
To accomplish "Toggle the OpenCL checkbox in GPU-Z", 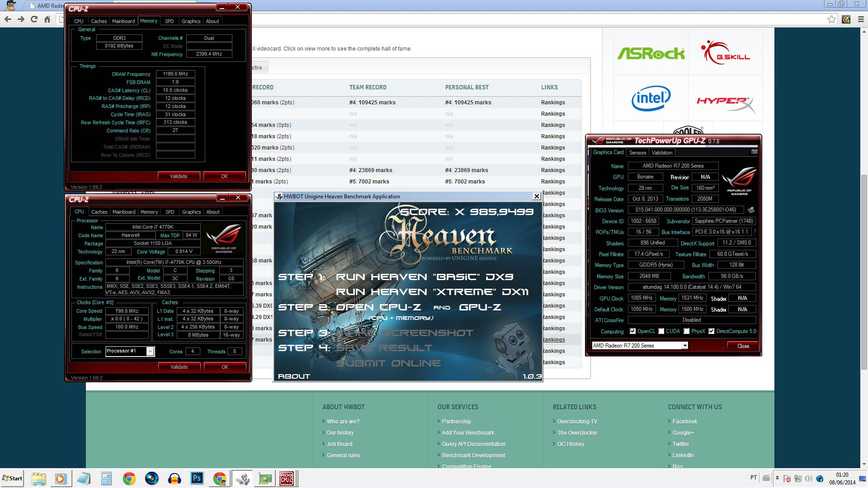I will (632, 331).
